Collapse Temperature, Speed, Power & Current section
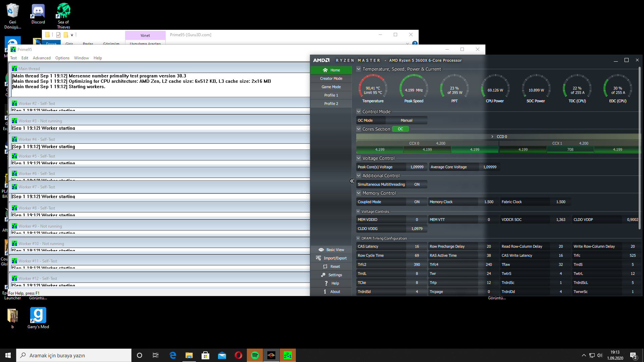Screen dimensions: 644x362 point(359,69)
